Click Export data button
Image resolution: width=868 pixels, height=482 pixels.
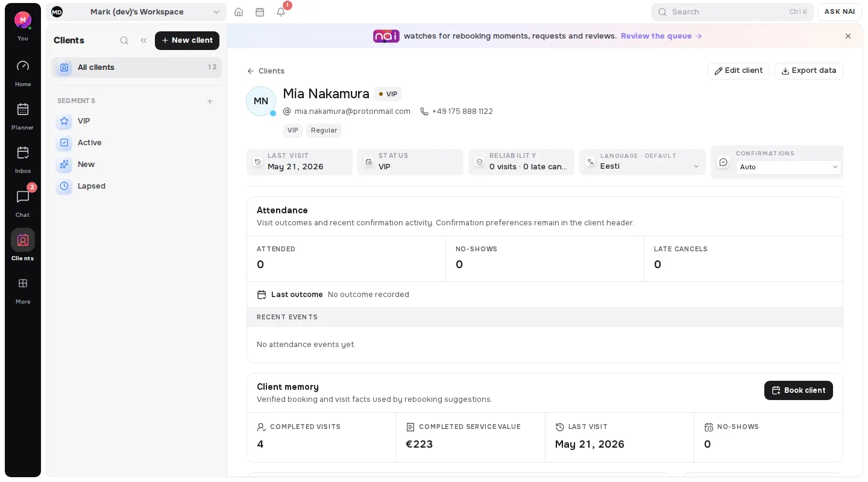pyautogui.click(x=809, y=70)
